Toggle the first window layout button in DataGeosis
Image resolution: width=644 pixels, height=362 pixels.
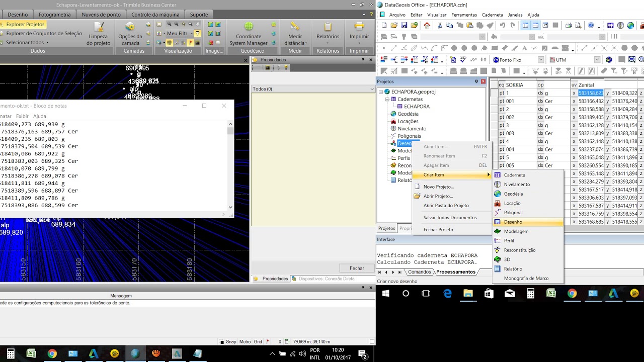click(x=526, y=25)
